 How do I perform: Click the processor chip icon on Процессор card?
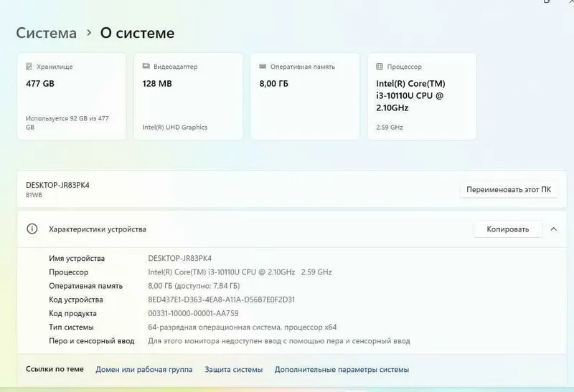point(380,67)
